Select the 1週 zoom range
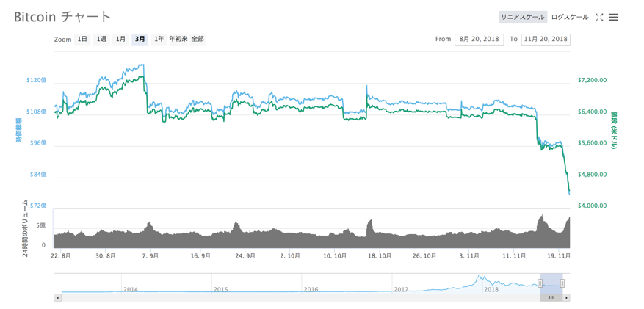The width and height of the screenshot is (644, 309). pyautogui.click(x=101, y=40)
